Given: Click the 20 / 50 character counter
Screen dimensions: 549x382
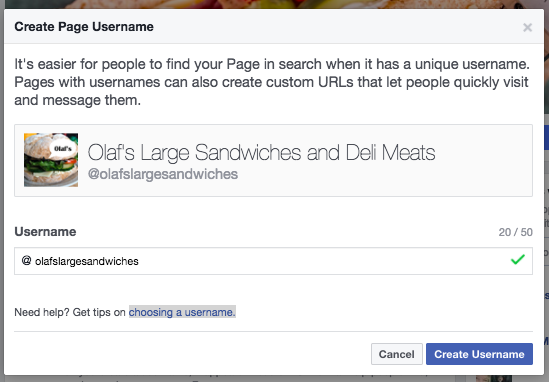Looking at the screenshot, I should (x=515, y=232).
